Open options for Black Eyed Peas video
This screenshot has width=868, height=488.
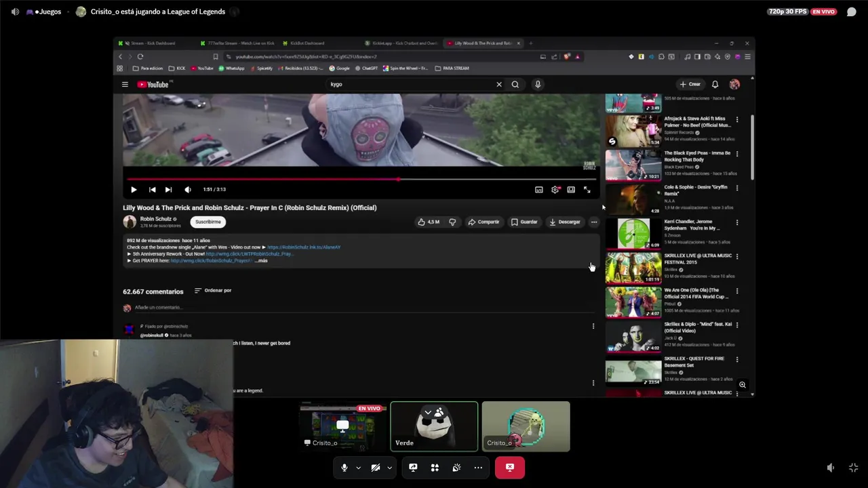(x=737, y=154)
